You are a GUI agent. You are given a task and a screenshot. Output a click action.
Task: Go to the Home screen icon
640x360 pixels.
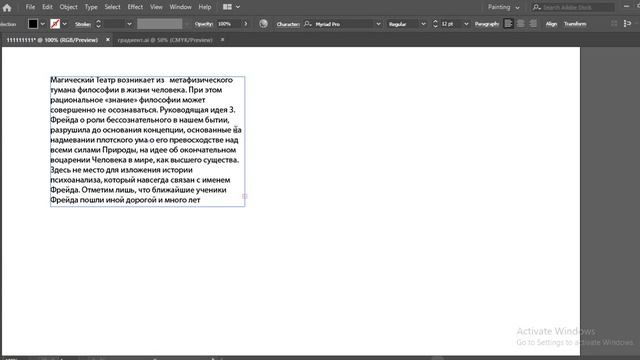[x=7, y=7]
